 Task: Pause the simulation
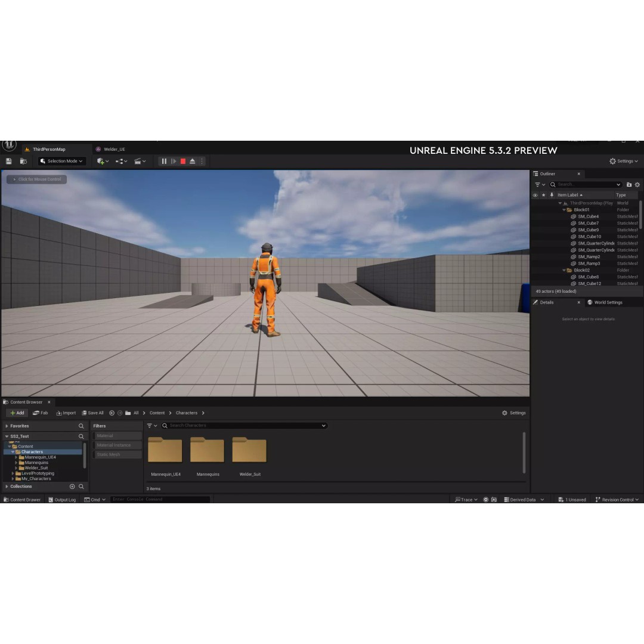pyautogui.click(x=164, y=162)
